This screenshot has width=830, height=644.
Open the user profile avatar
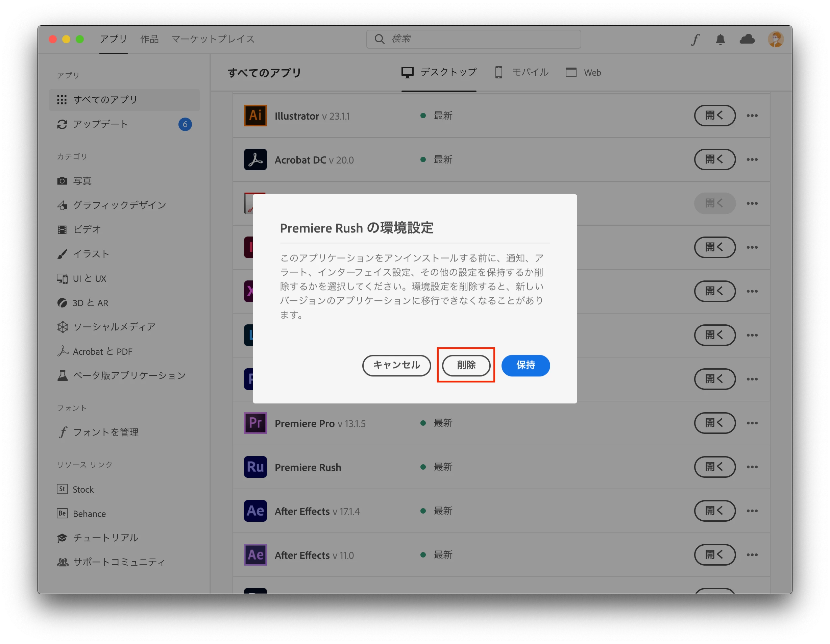pyautogui.click(x=775, y=39)
